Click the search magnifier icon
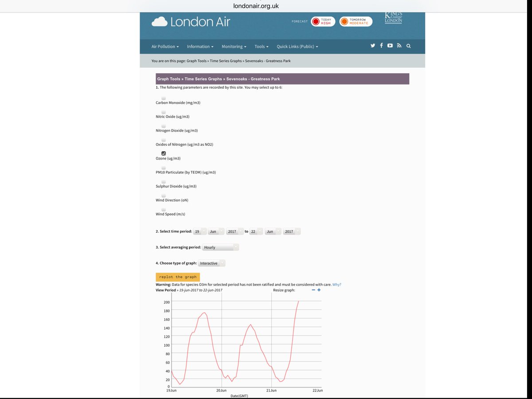This screenshot has width=532, height=399. [x=408, y=46]
